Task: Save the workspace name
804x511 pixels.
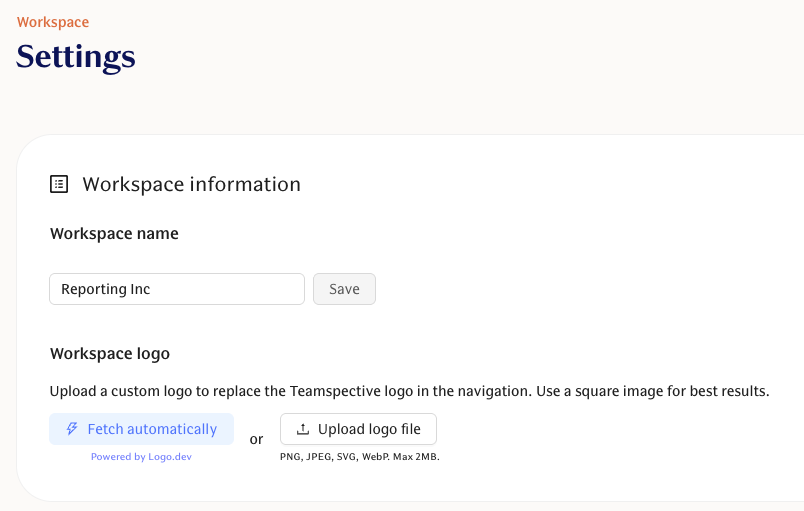Action: (x=345, y=289)
